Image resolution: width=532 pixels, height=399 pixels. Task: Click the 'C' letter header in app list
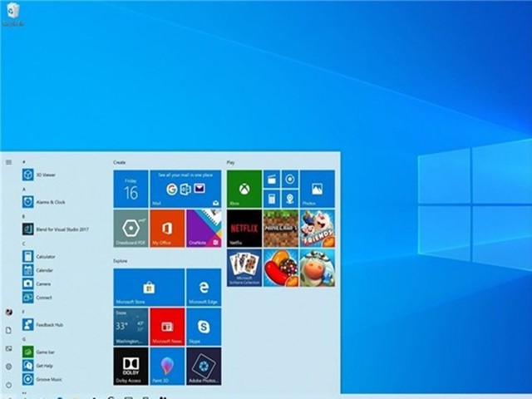(x=24, y=244)
